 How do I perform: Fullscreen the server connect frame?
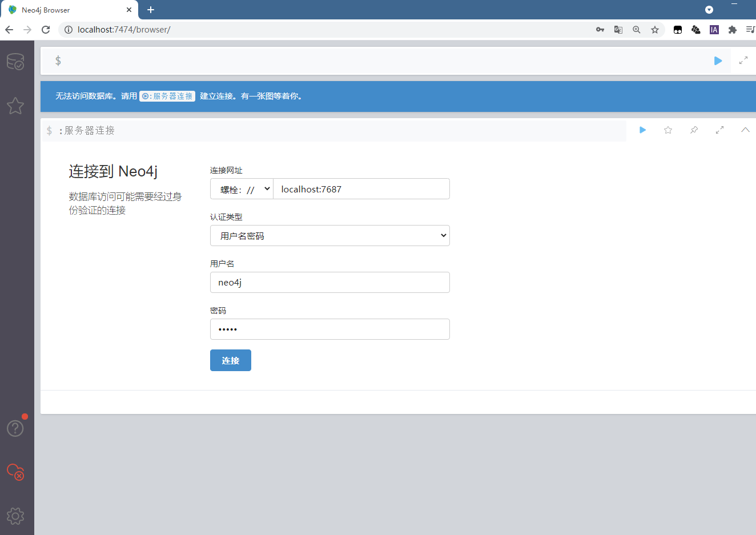point(719,130)
